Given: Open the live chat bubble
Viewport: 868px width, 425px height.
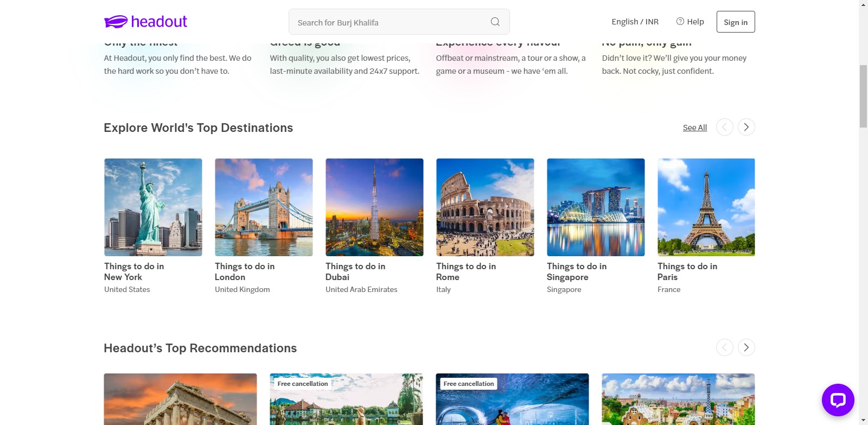Looking at the screenshot, I should (838, 400).
